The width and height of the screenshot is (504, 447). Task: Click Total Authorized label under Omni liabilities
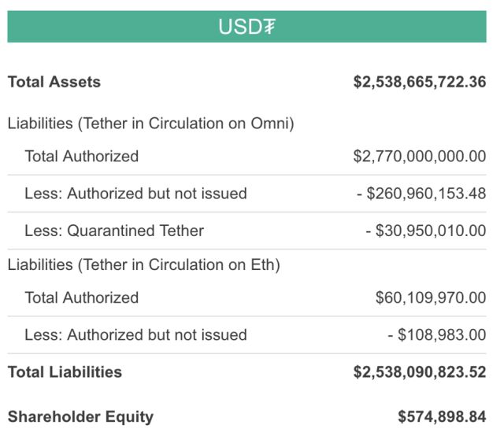[82, 156]
